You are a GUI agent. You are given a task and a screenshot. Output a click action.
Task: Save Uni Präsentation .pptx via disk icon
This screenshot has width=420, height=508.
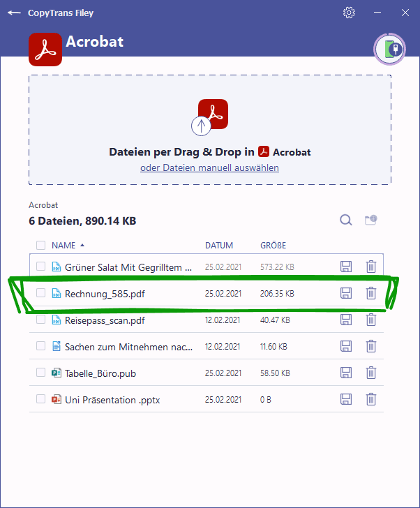(x=346, y=399)
